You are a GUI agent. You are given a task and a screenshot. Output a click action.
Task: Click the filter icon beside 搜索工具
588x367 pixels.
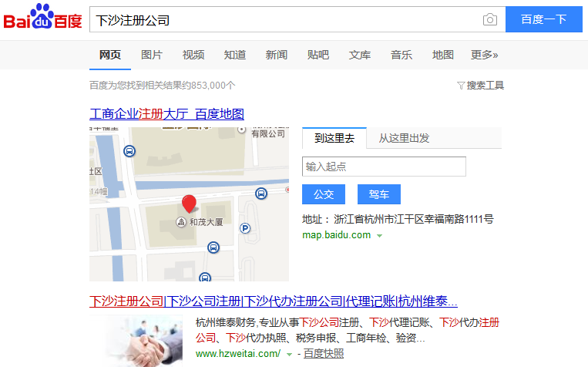pos(461,86)
